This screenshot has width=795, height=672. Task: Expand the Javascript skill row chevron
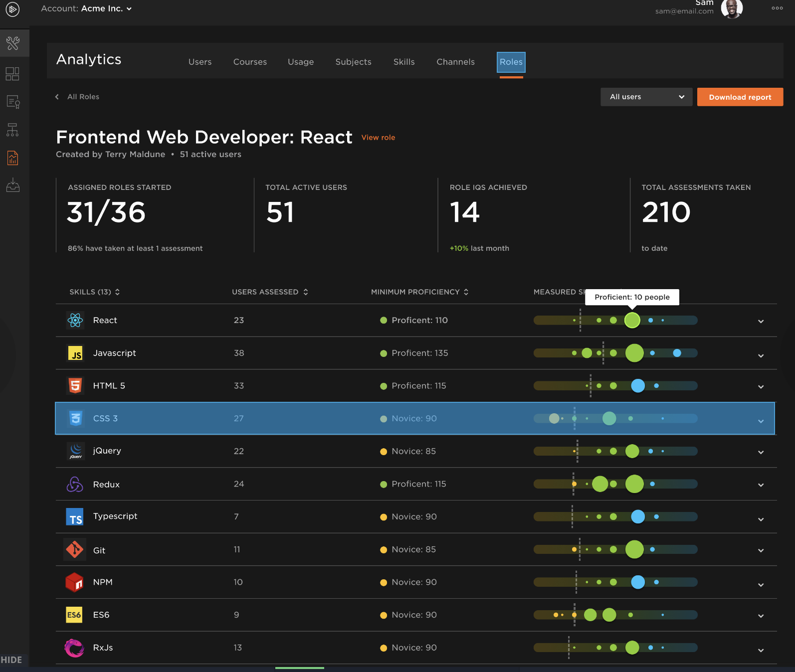(x=761, y=356)
